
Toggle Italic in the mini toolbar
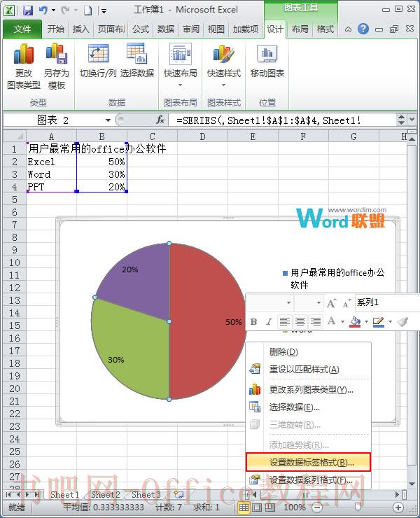[x=269, y=322]
